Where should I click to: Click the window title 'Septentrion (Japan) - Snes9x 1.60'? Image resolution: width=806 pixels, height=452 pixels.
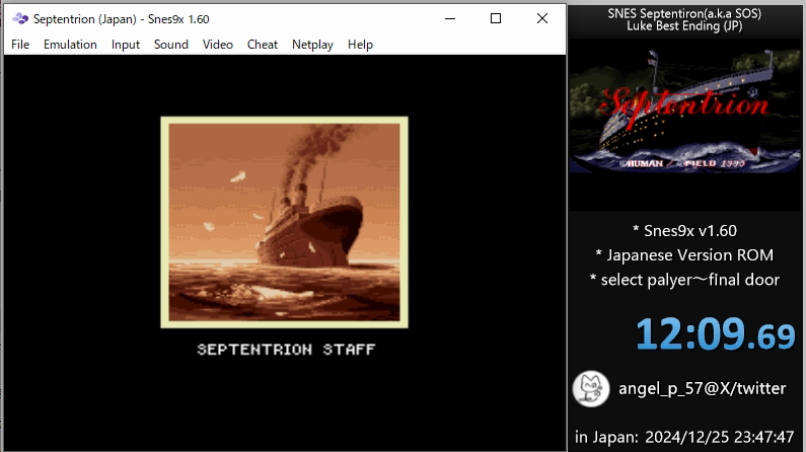tap(121, 19)
